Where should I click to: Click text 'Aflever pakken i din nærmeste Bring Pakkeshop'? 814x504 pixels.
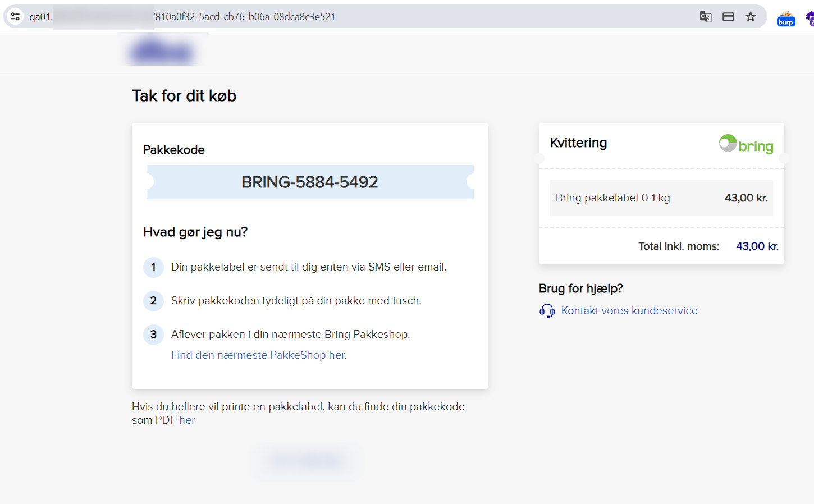click(x=290, y=335)
